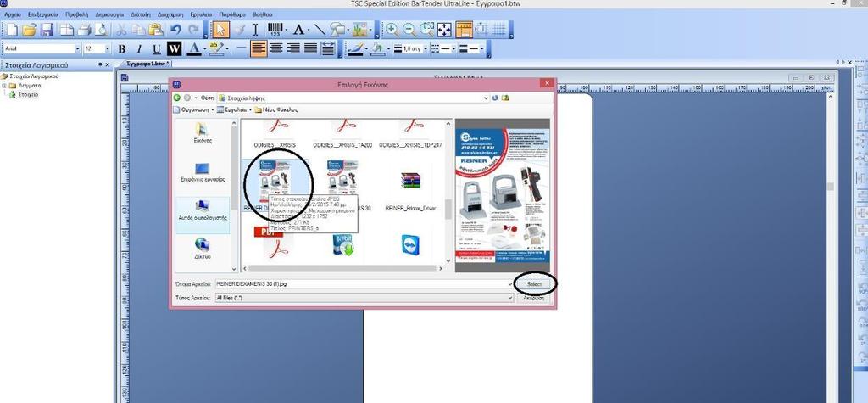The image size is (868, 403).
Task: Open the Οργάνωση dropdown in the dialog
Action: click(x=193, y=109)
